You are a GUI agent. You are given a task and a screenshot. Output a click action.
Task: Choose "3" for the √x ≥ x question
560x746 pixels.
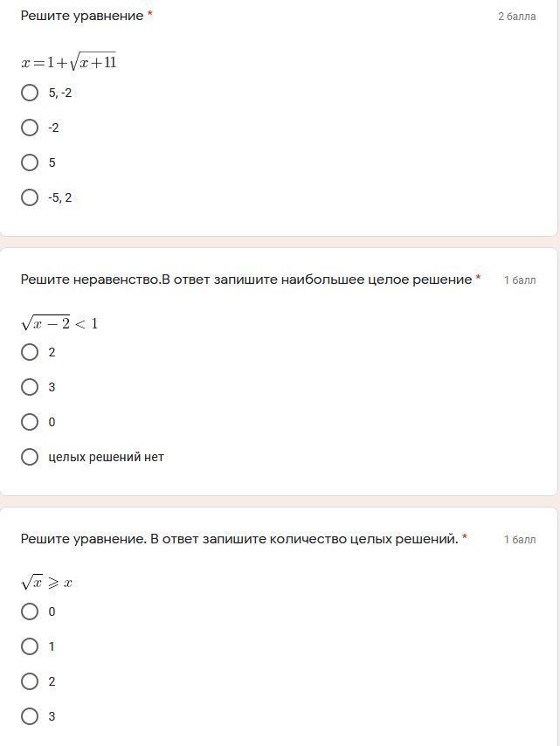(x=30, y=716)
